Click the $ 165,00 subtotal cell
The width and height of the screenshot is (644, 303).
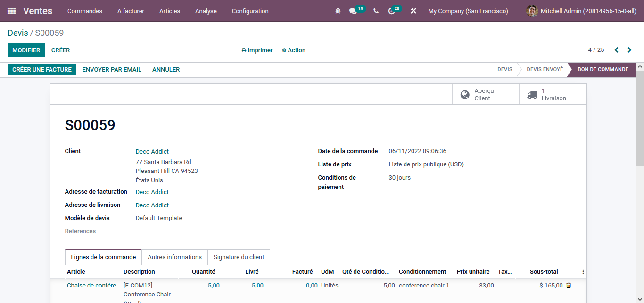click(551, 286)
